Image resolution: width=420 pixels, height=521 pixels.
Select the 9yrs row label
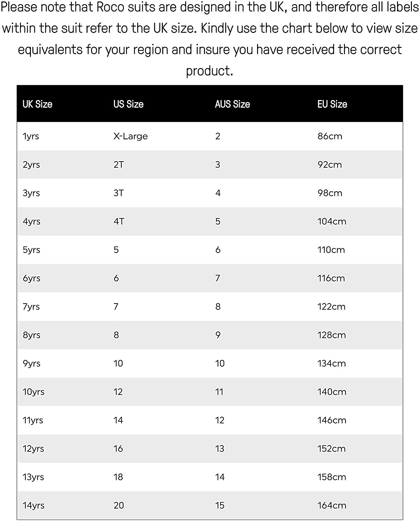32,364
